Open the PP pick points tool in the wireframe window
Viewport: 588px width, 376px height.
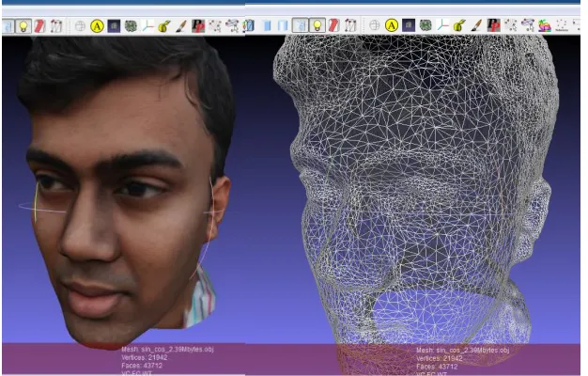click(493, 25)
